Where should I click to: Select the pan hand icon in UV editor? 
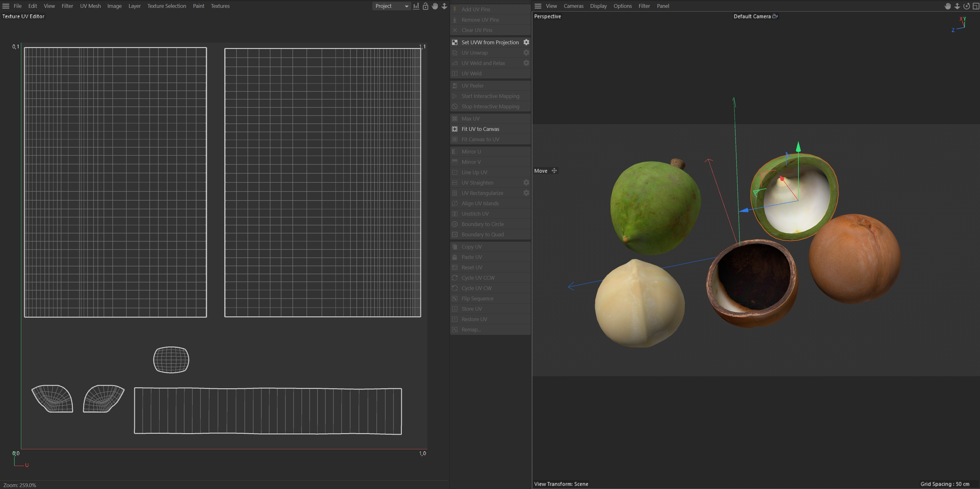pyautogui.click(x=435, y=6)
